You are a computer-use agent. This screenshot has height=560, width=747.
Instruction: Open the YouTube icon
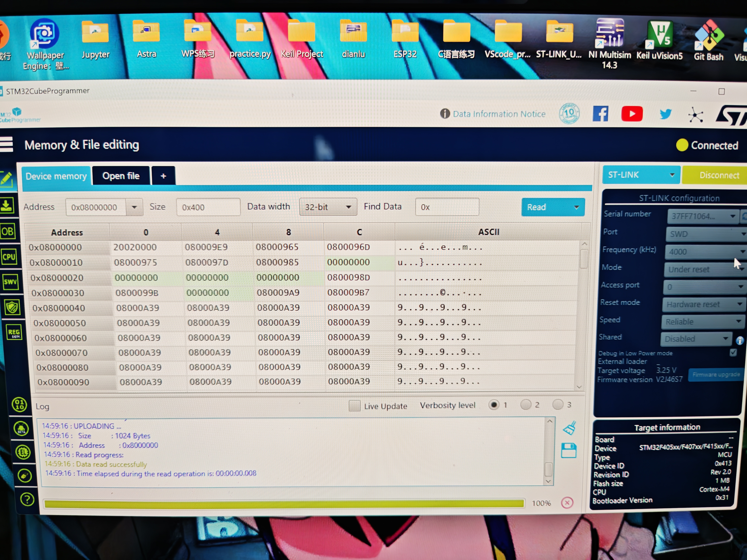[632, 114]
